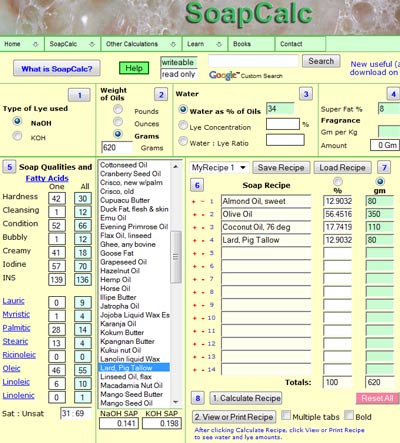Open the step 5 Soap Qualities info icon
Screen dimensions: 400x443
pos(9,167)
